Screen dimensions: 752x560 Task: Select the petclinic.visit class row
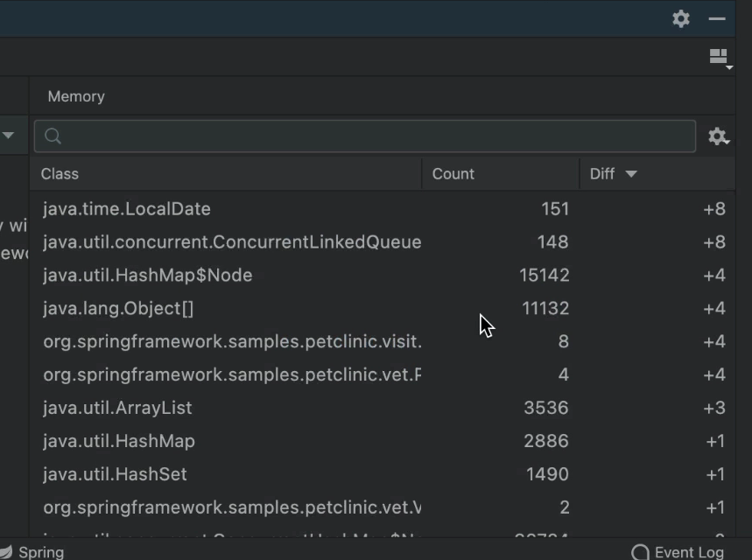coord(232,342)
